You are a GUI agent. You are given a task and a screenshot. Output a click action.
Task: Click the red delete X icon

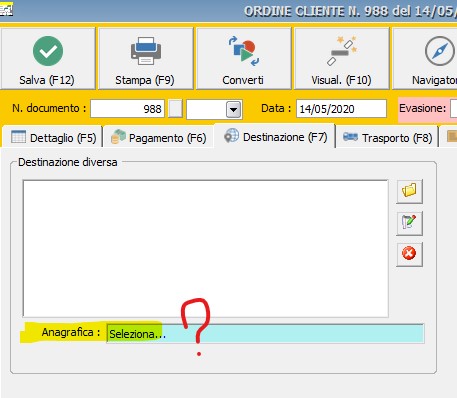tap(409, 254)
